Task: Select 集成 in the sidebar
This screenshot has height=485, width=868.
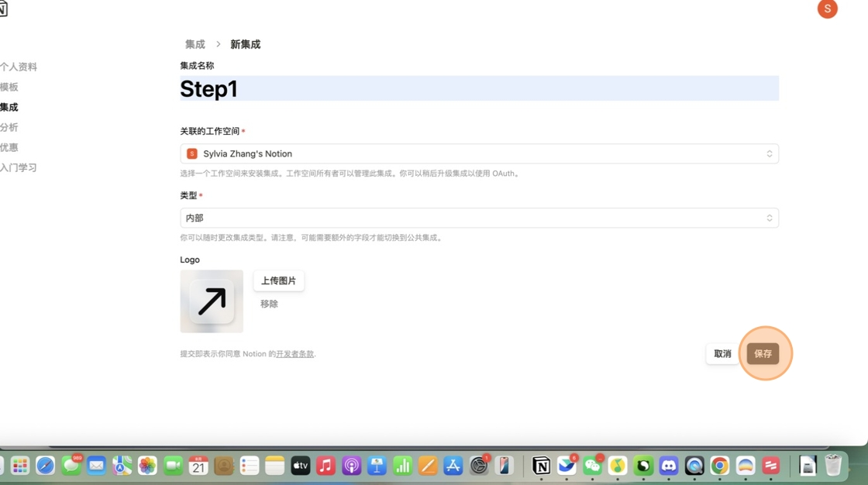Action: [x=9, y=107]
